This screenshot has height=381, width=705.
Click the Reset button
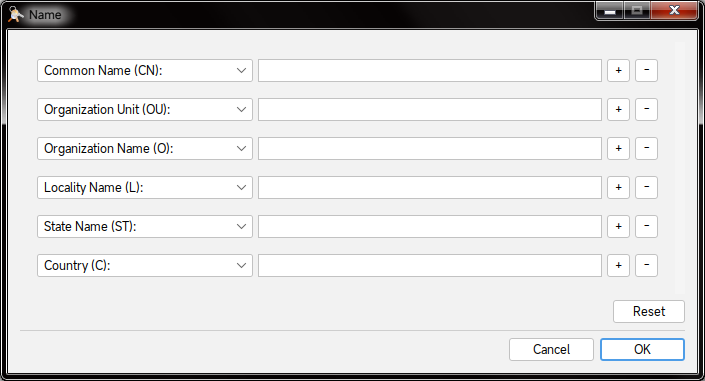coord(649,311)
